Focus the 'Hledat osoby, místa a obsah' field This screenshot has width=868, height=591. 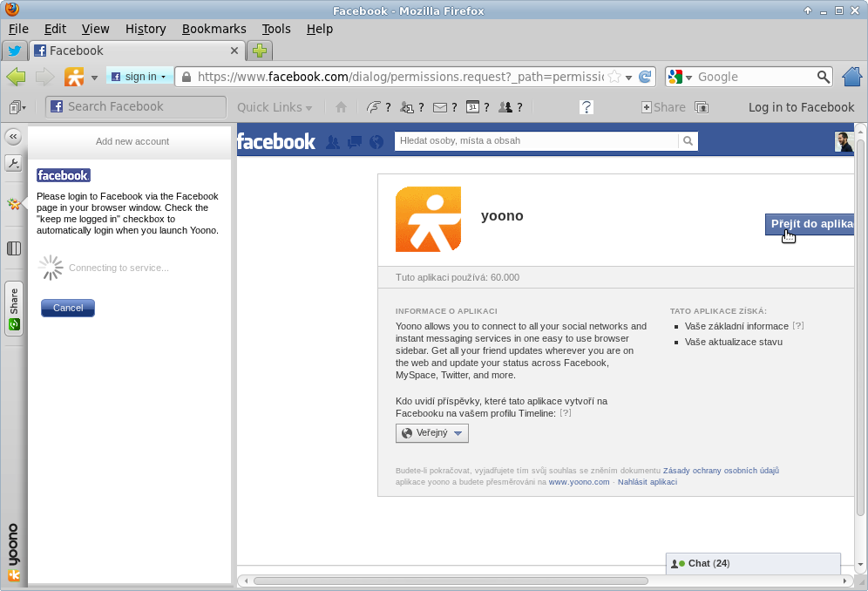tap(536, 140)
